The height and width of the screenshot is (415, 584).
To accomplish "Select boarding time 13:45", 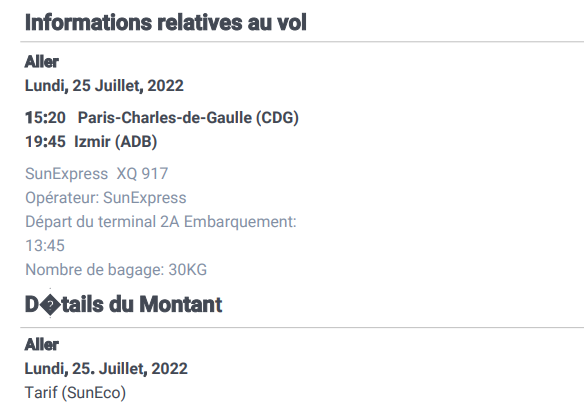I will pos(45,246).
